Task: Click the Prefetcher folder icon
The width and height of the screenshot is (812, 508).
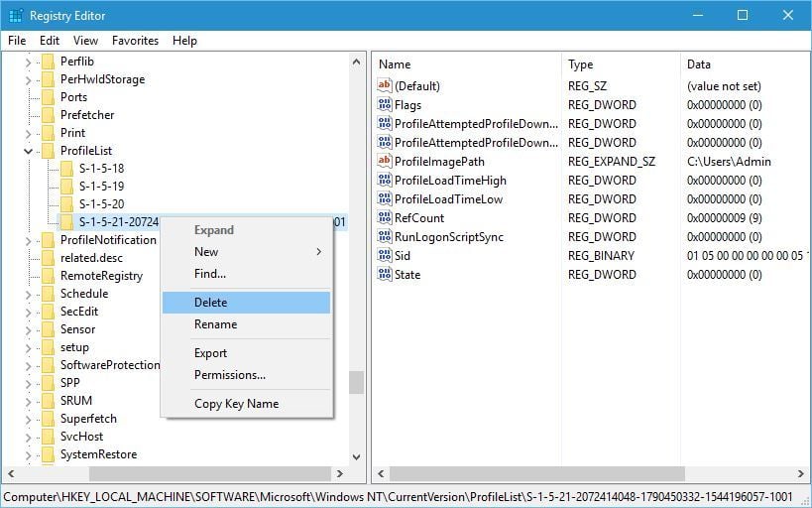Action: (49, 115)
